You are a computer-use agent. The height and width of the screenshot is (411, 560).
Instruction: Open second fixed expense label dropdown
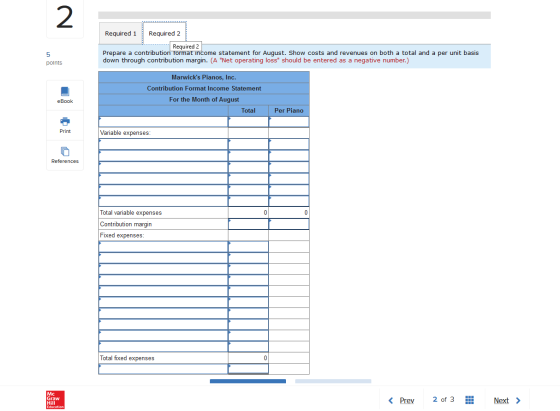(163, 258)
